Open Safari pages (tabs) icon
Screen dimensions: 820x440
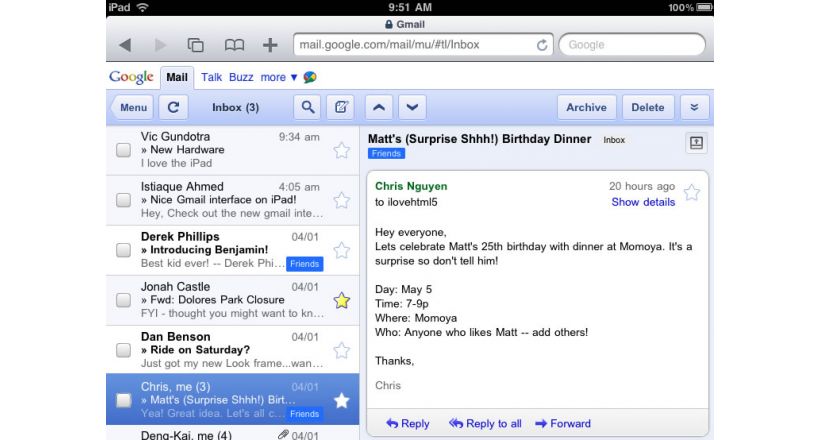click(x=196, y=45)
